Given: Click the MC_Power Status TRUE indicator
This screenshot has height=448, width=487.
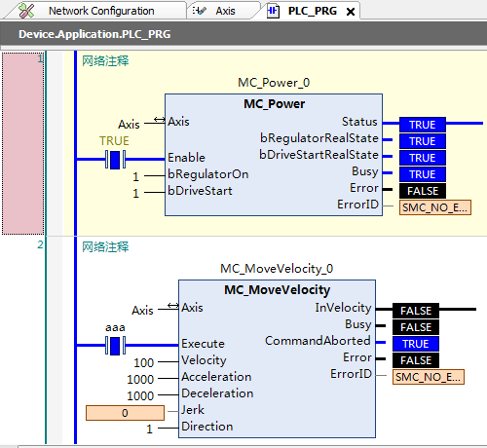Looking at the screenshot, I should click(x=423, y=125).
